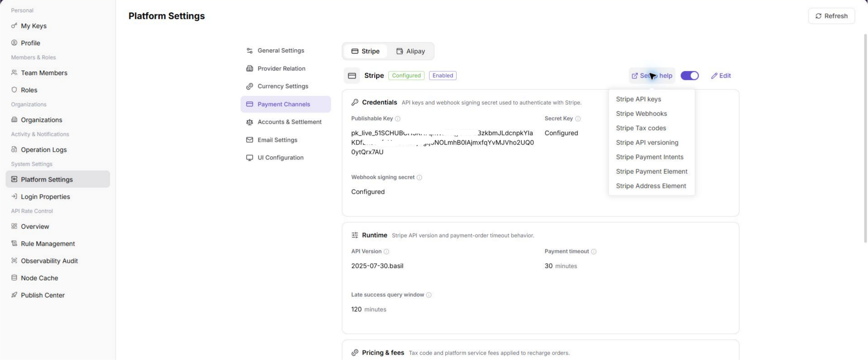Open Stripe Tax codes help link
This screenshot has height=360, width=868.
click(x=641, y=128)
